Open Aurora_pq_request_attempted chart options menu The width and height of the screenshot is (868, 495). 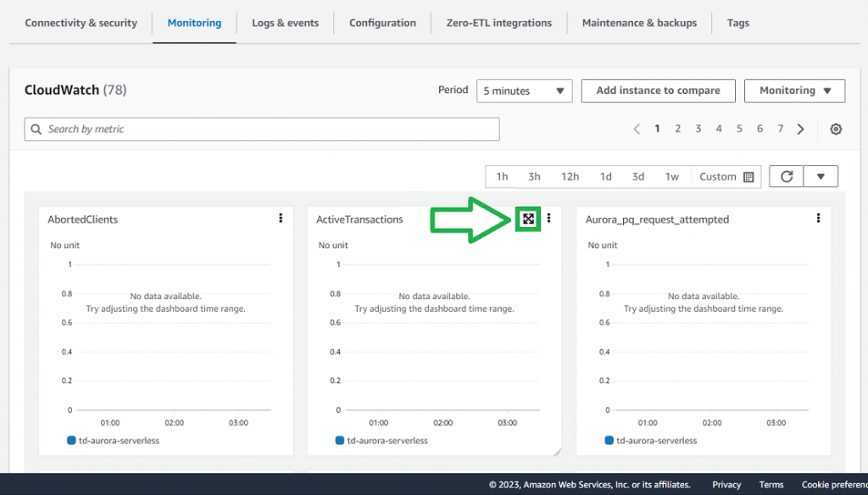pos(818,219)
